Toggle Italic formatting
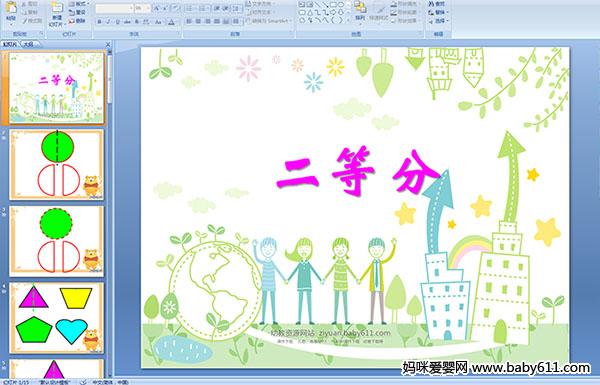 pyautogui.click(x=108, y=22)
